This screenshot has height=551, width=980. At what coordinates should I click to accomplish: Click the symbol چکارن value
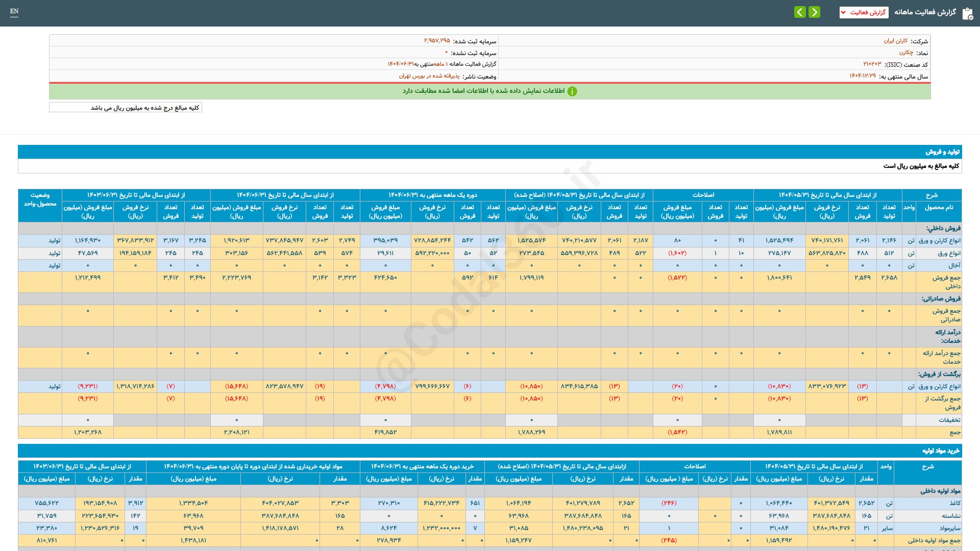pyautogui.click(x=906, y=53)
